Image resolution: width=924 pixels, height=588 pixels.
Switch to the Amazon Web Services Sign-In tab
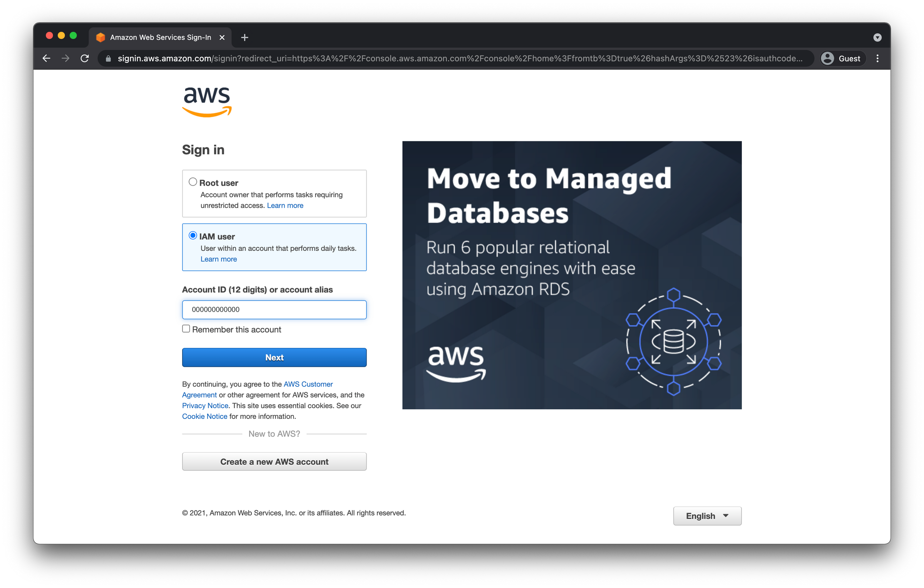(x=160, y=37)
